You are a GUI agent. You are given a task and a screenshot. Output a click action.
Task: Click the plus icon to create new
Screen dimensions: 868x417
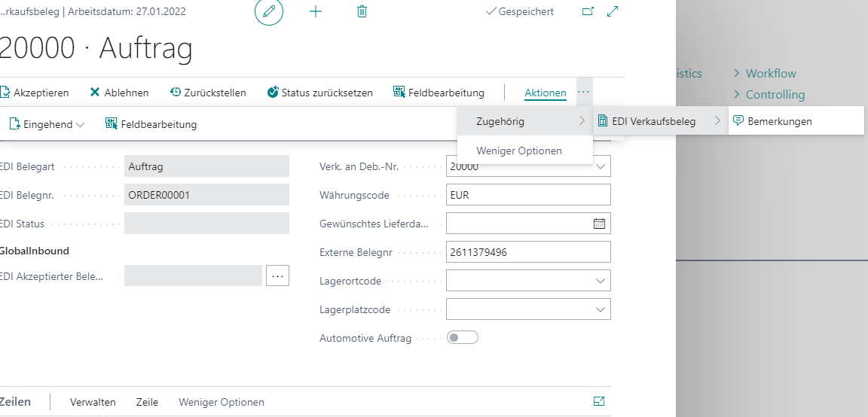point(316,12)
